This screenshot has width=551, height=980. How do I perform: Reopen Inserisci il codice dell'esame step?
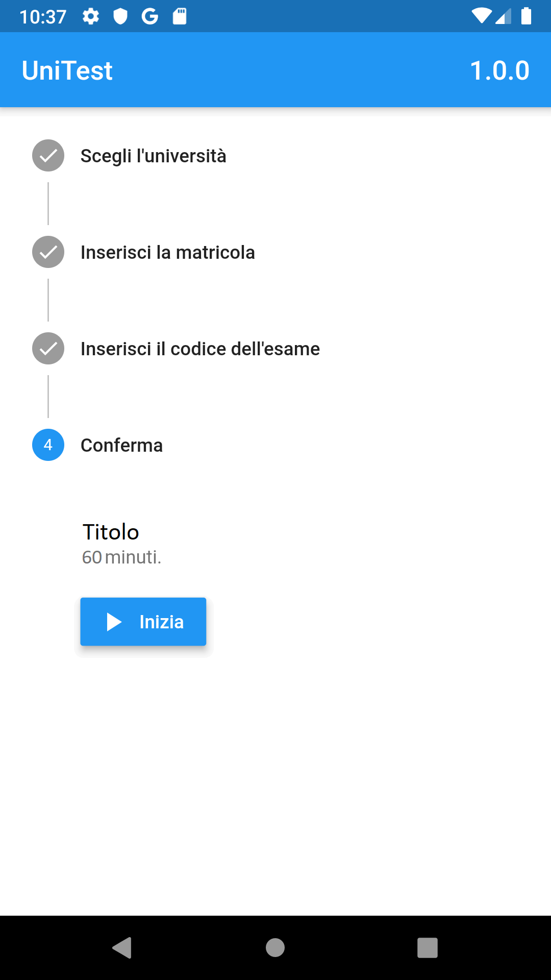[x=200, y=349]
